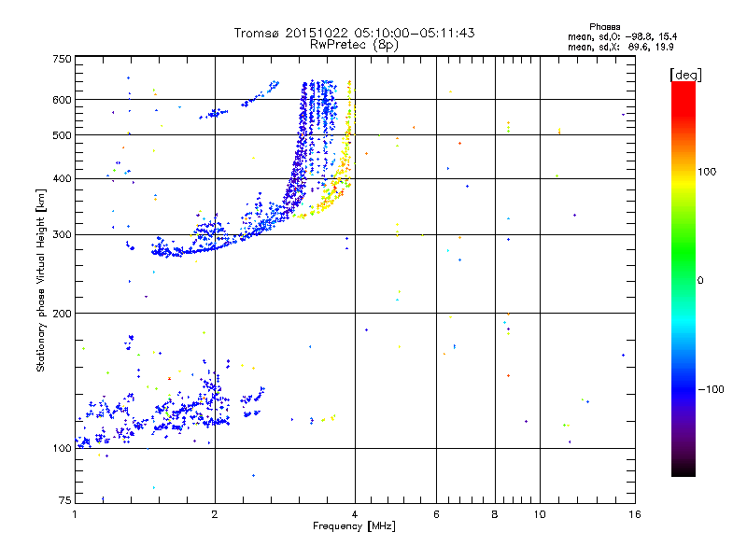Screen dimensions: 747x560
Task: Click the '4' frequency axis label
Action: (x=355, y=514)
